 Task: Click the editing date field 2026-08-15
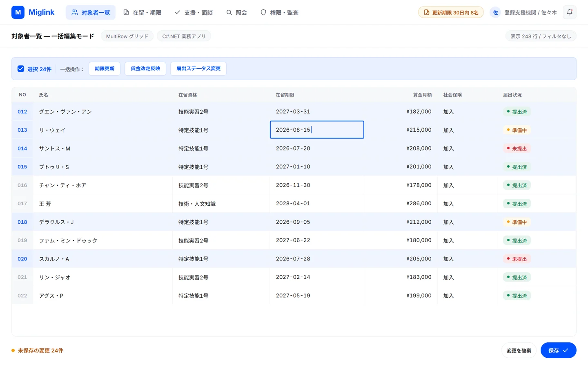click(x=317, y=130)
